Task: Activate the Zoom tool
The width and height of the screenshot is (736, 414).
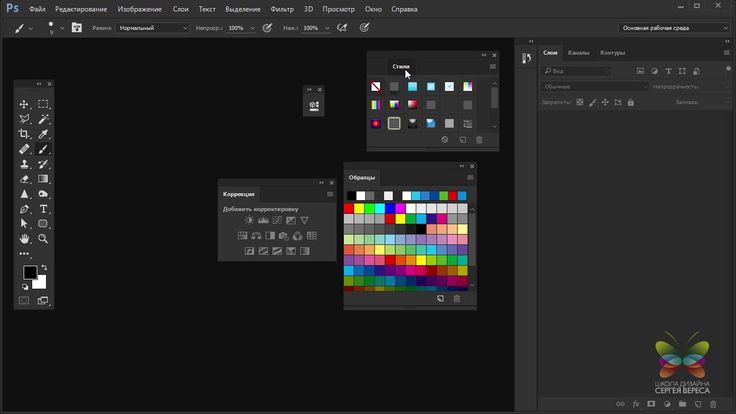Action: point(44,239)
